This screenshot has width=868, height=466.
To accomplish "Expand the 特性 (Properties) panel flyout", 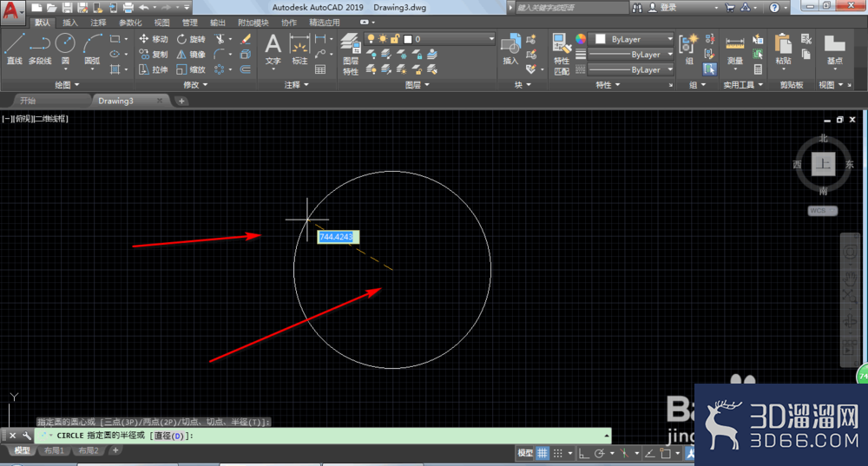I will (608, 85).
